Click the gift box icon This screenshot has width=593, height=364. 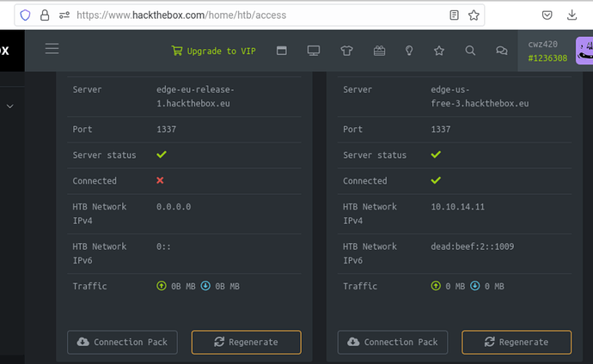click(x=378, y=51)
